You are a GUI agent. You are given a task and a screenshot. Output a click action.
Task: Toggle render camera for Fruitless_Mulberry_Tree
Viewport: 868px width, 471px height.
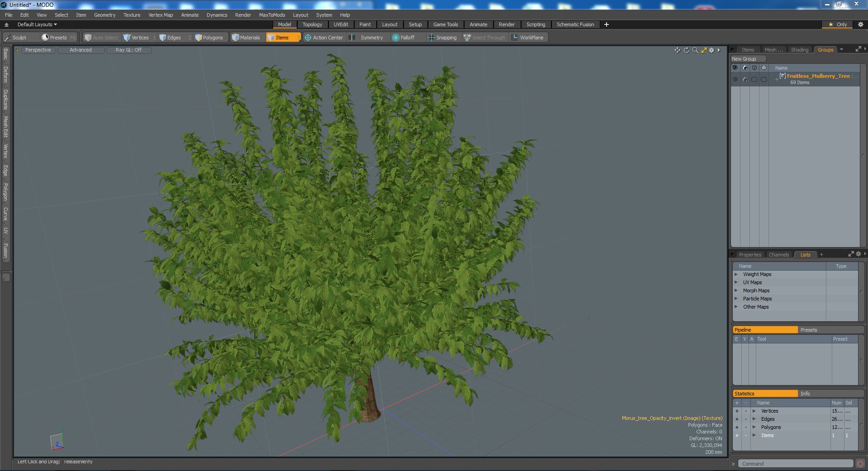pos(745,79)
